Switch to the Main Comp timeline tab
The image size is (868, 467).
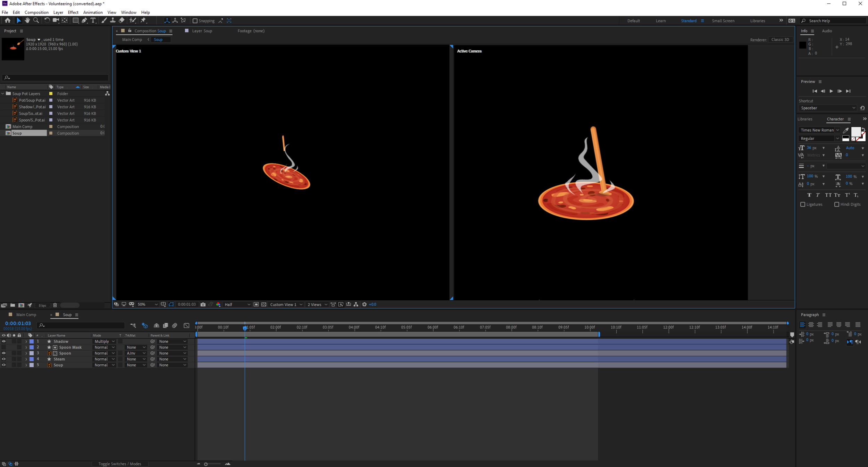tap(26, 315)
